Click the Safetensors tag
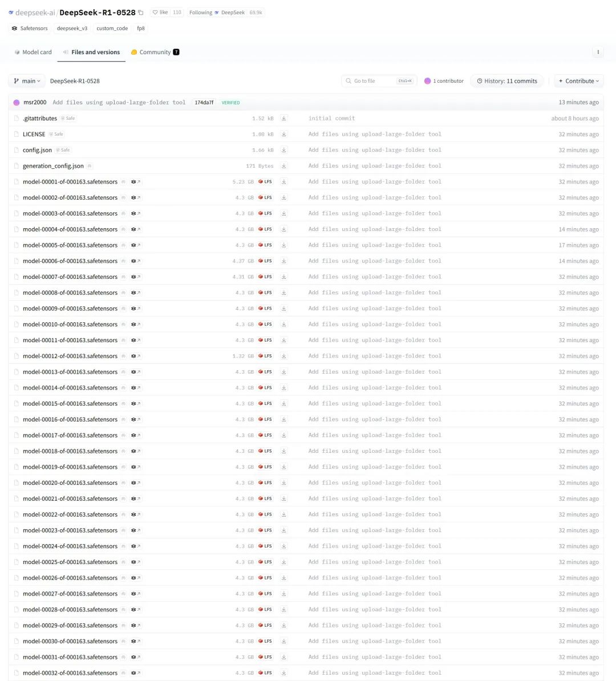Image resolution: width=616 pixels, height=681 pixels. coord(30,28)
